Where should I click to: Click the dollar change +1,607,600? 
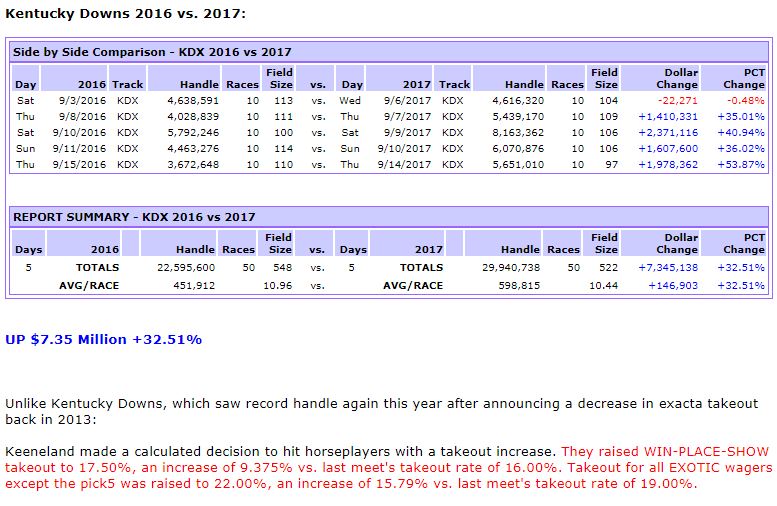point(668,148)
